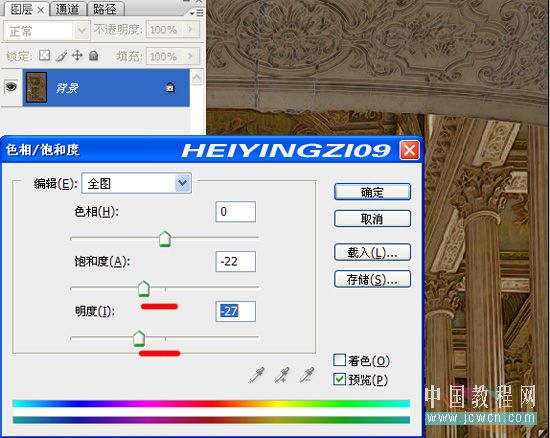The width and height of the screenshot is (550, 438).
Task: Switch to the 通道 channels tab
Action: 67,9
